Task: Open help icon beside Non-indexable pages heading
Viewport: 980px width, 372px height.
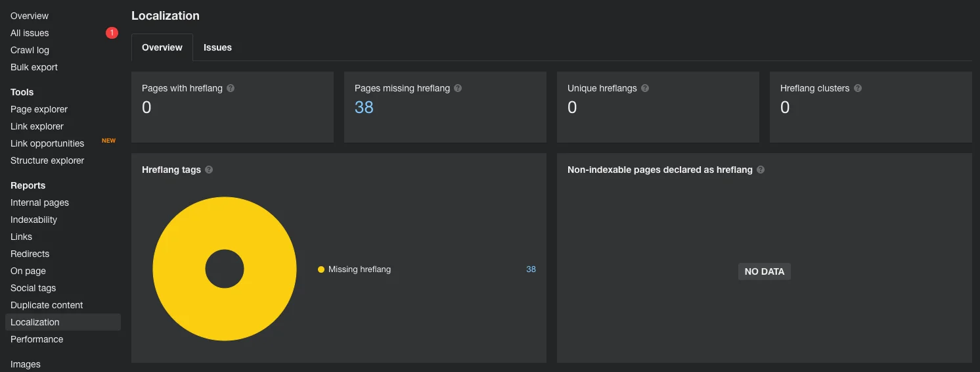Action: point(761,170)
